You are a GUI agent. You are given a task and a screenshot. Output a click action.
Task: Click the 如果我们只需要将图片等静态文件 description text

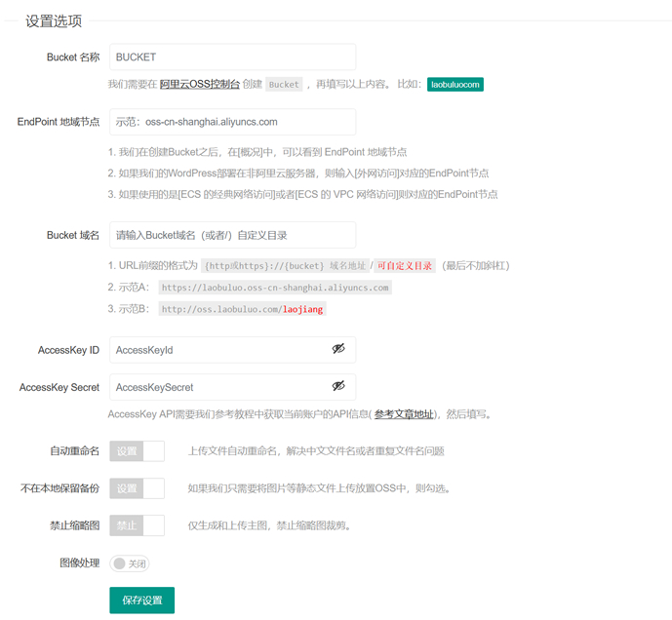(319, 488)
